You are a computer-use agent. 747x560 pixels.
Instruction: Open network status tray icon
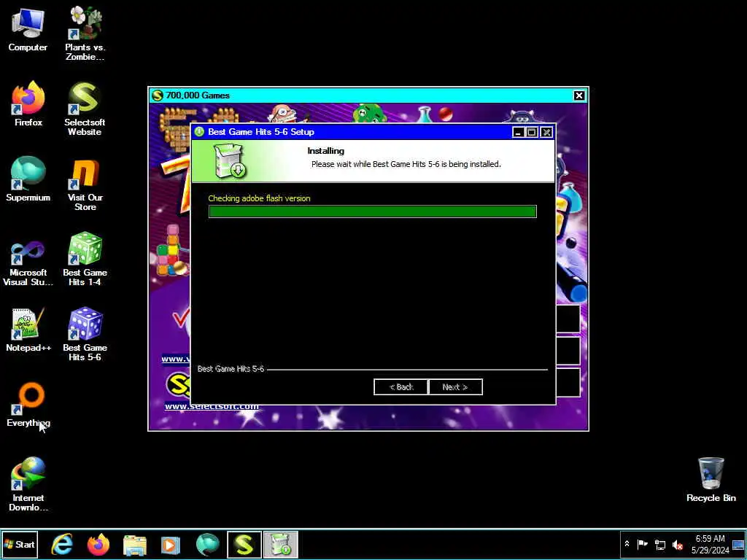tap(659, 544)
